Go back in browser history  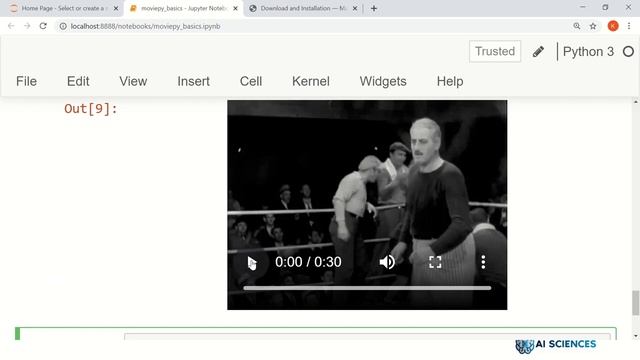[11, 26]
